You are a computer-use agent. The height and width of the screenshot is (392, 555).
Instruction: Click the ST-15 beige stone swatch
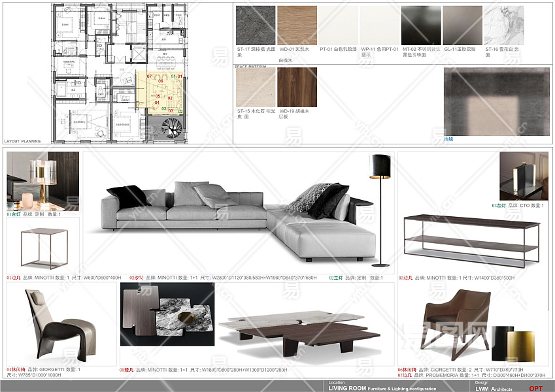tap(256, 87)
